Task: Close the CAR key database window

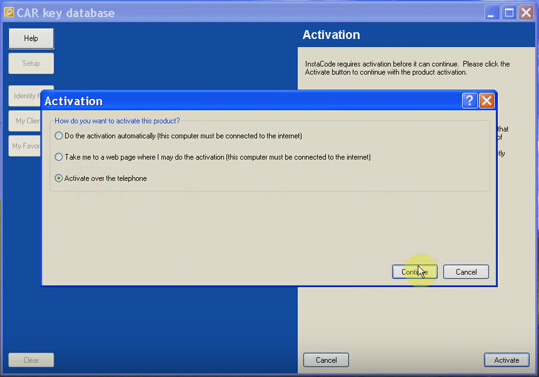Action: click(526, 13)
